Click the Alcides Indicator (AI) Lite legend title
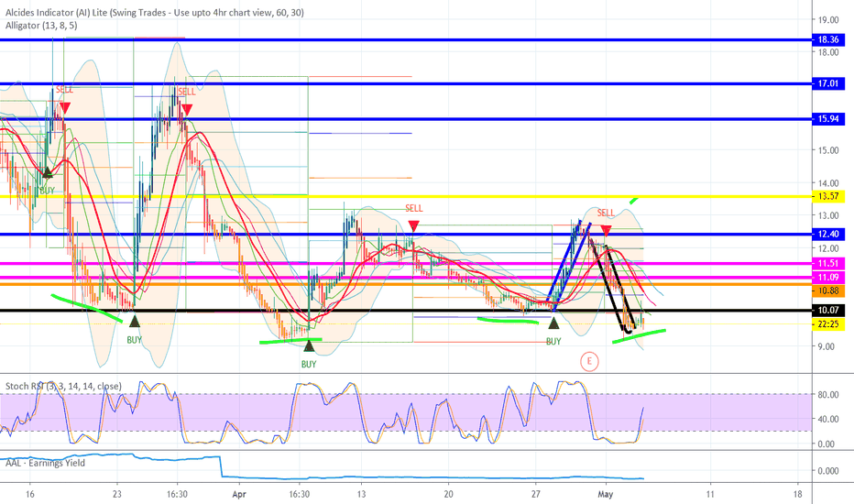The image size is (854, 504). (x=155, y=13)
